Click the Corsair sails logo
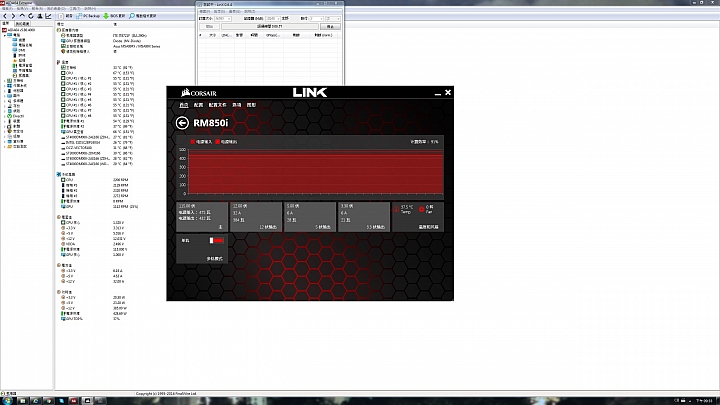The height and width of the screenshot is (405, 720). (186, 92)
